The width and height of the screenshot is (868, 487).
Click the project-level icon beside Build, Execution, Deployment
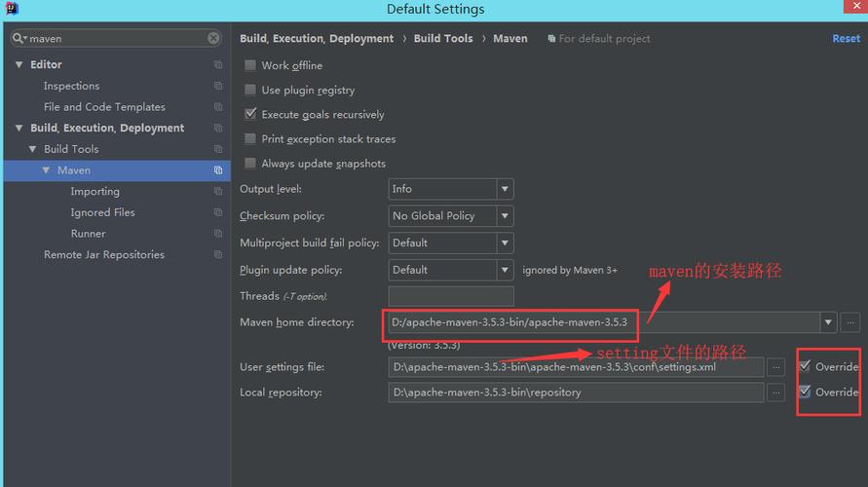pyautogui.click(x=218, y=128)
